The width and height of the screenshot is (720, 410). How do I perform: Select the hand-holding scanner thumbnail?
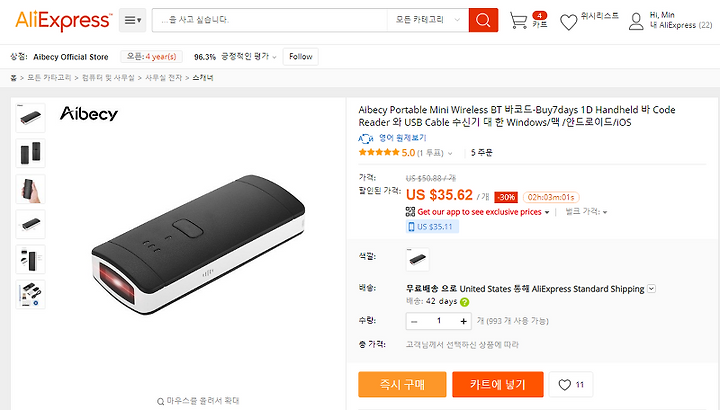pyautogui.click(x=30, y=189)
